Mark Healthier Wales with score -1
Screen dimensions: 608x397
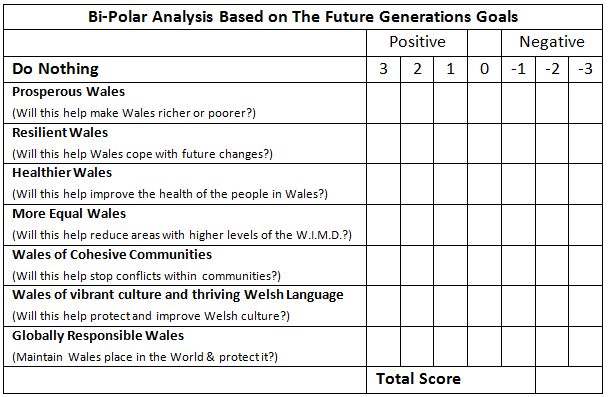pos(518,184)
